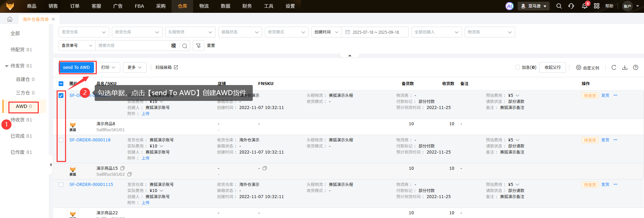Enable the 加急 checkbox
This screenshot has height=218, width=644.
[517, 67]
